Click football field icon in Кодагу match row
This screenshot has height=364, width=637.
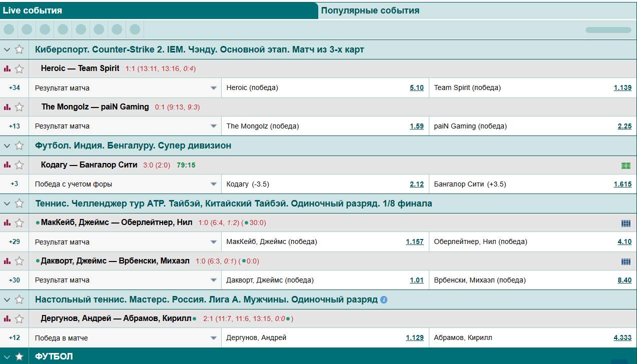coord(625,165)
